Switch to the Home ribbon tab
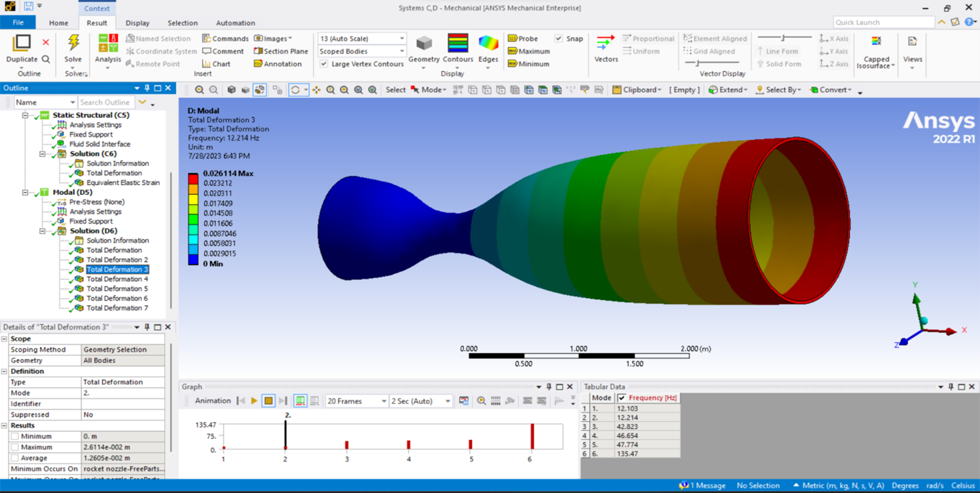Screen dimensions: 980x493 (x=58, y=23)
